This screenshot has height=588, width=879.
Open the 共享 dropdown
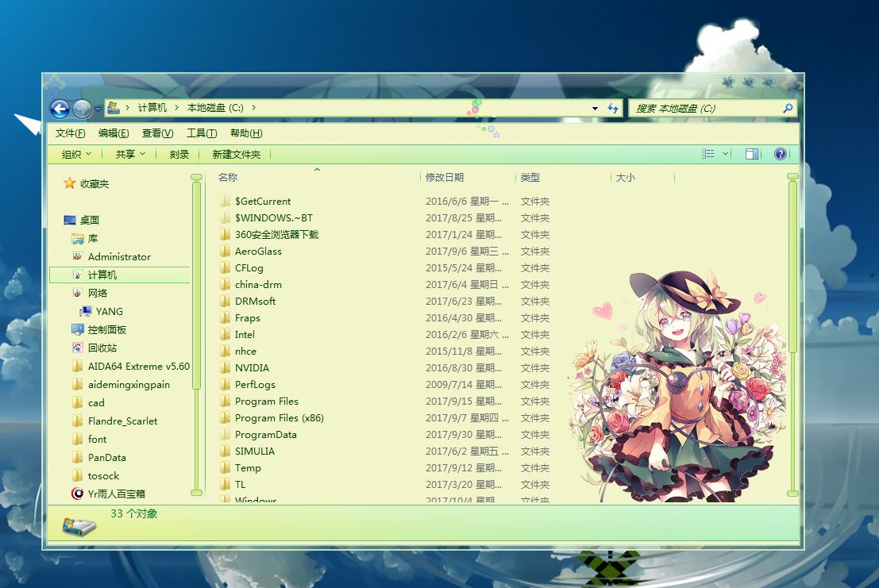[x=130, y=154]
